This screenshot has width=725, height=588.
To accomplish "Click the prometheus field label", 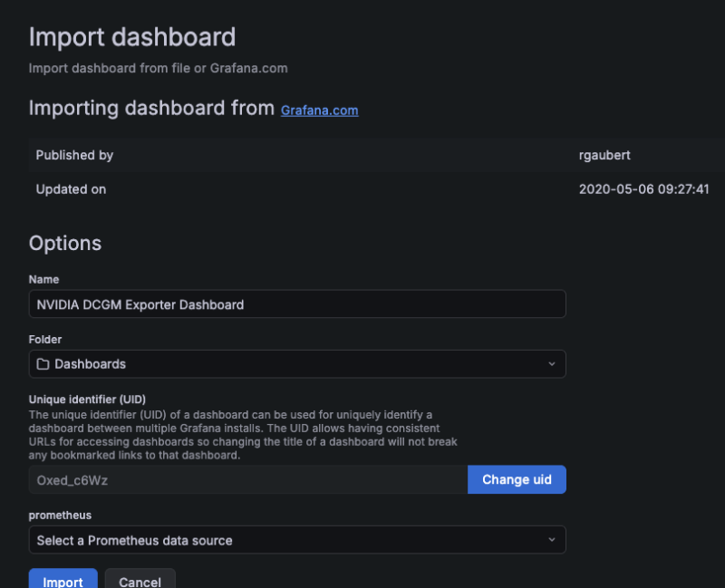I will [x=60, y=515].
